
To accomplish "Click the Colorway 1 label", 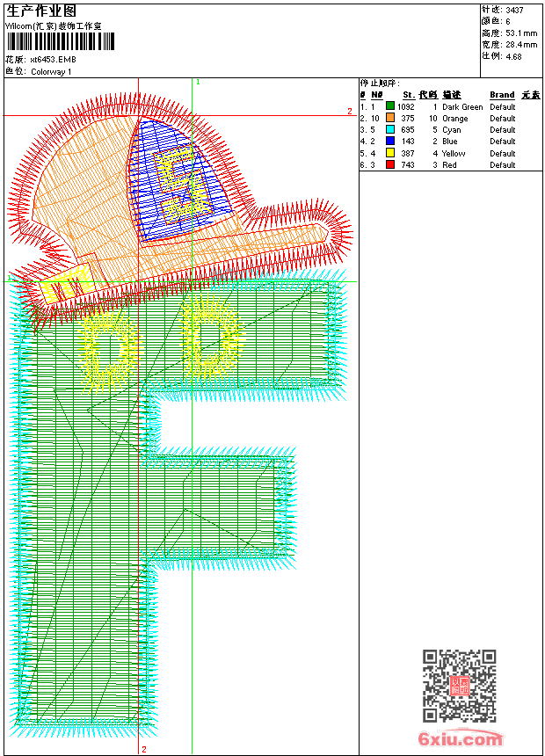I will tap(51, 71).
